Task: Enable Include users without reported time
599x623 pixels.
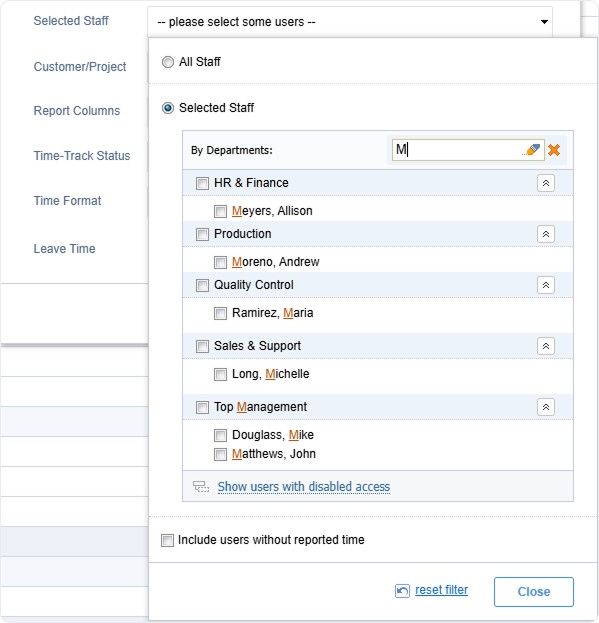Action: pos(167,540)
